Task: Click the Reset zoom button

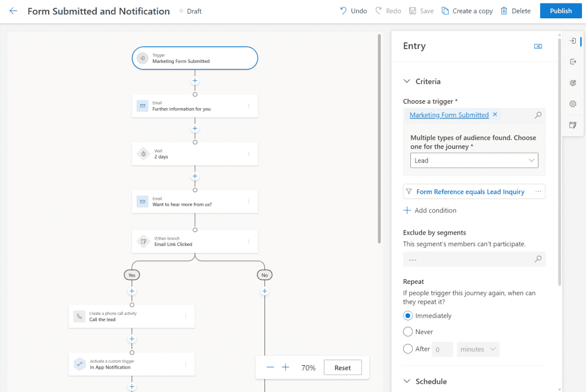Action: [x=342, y=367]
